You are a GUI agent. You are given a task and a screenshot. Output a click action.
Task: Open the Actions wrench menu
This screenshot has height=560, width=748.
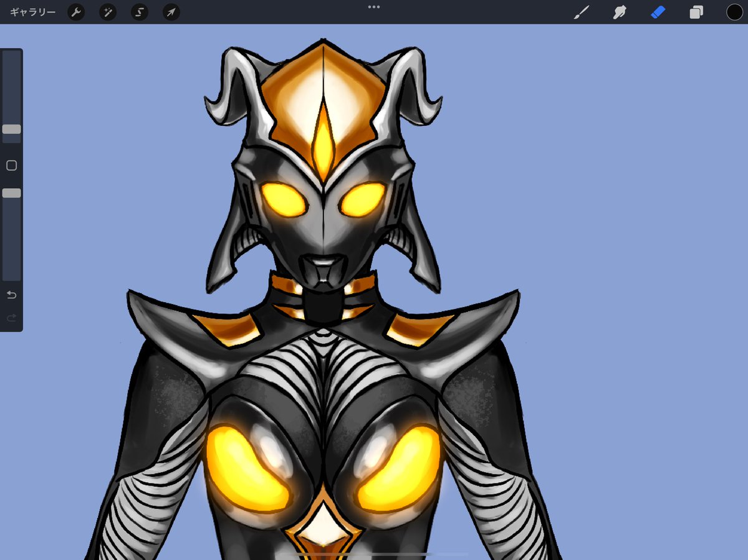(76, 12)
